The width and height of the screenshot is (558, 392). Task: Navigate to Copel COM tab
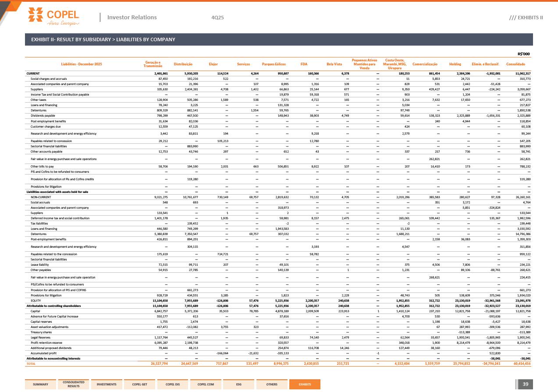point(206,385)
